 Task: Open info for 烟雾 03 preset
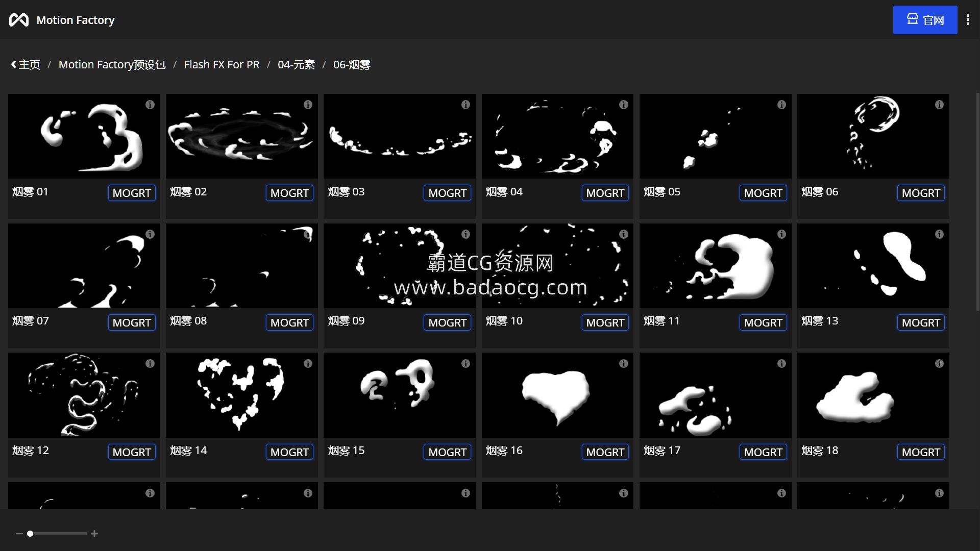[465, 105]
